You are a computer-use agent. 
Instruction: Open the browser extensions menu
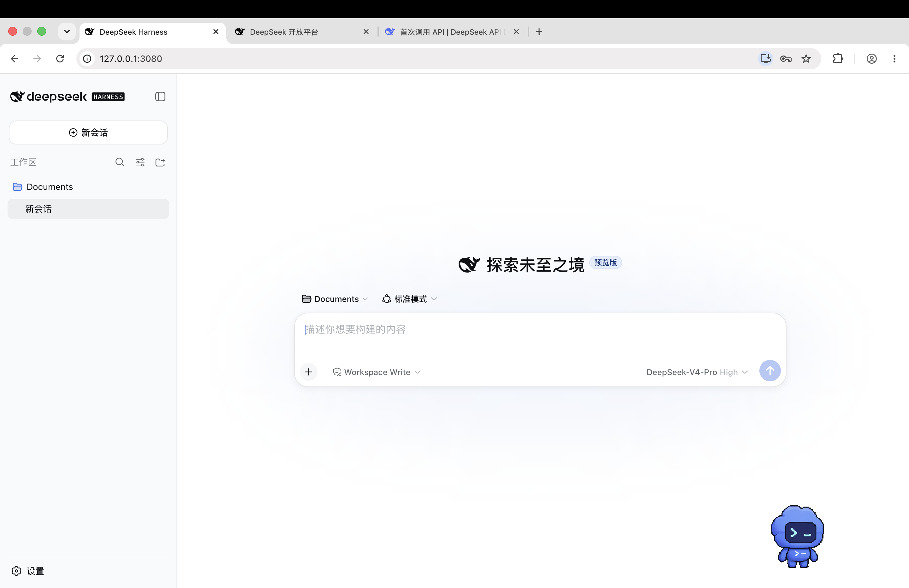click(838, 58)
